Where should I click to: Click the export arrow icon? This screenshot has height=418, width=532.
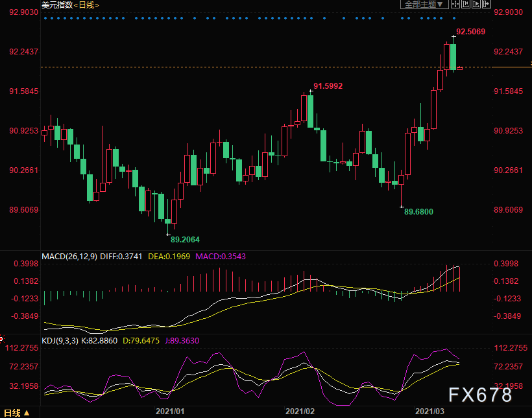click(x=486, y=4)
